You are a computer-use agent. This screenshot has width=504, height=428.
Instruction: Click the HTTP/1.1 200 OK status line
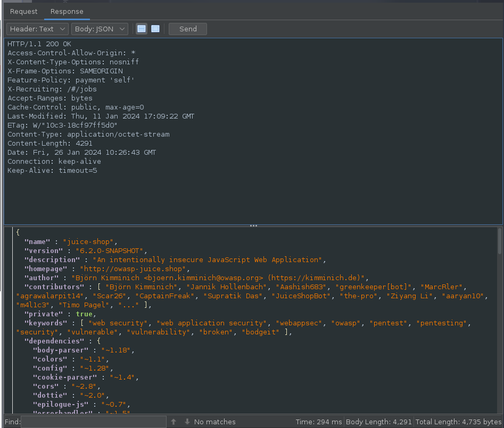(39, 44)
